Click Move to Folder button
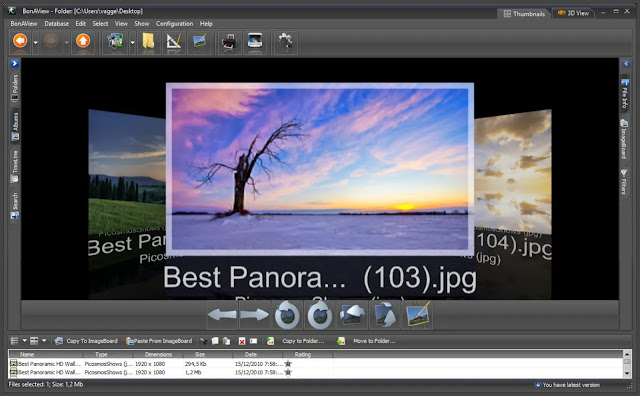The image size is (640, 396). pyautogui.click(x=367, y=341)
